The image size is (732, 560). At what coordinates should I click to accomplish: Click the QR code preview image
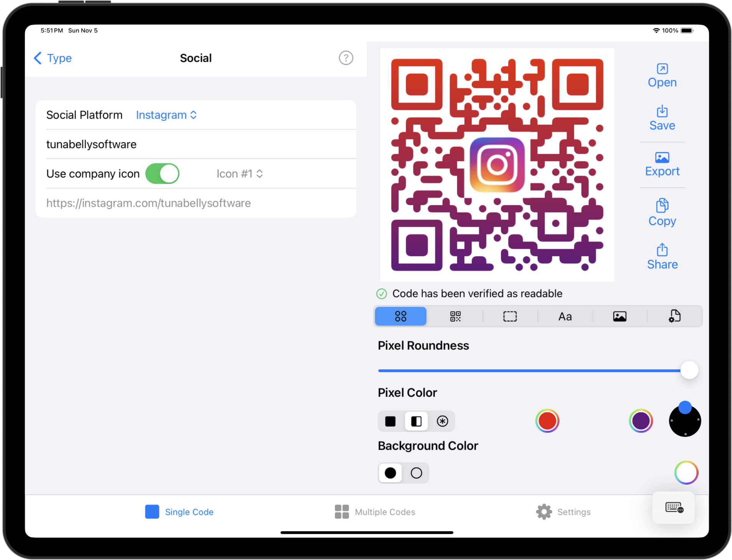497,165
